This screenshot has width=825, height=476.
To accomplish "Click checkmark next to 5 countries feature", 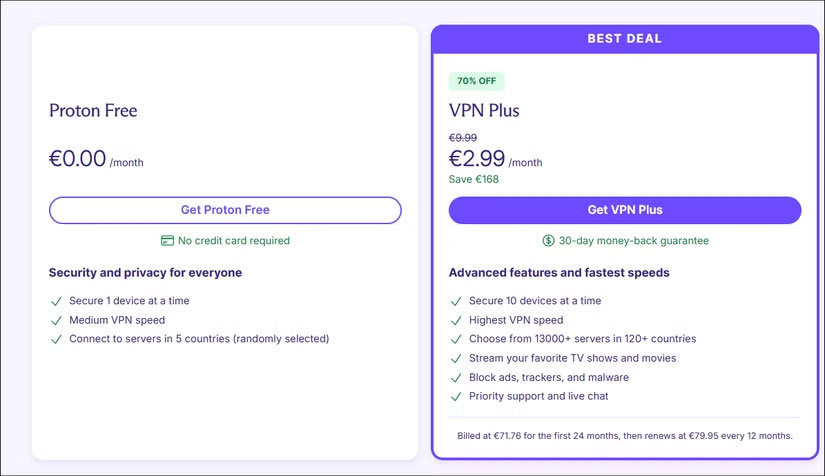I will point(55,339).
